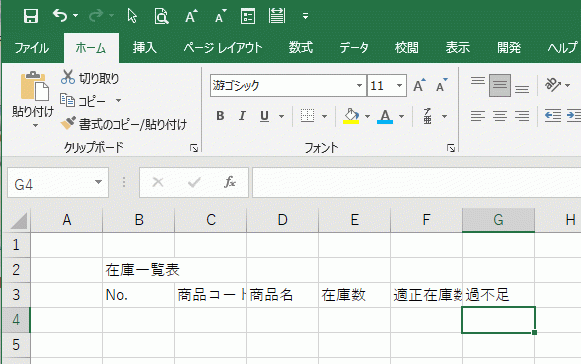Open fill color dropdown arrow
The width and height of the screenshot is (581, 364).
tap(367, 116)
